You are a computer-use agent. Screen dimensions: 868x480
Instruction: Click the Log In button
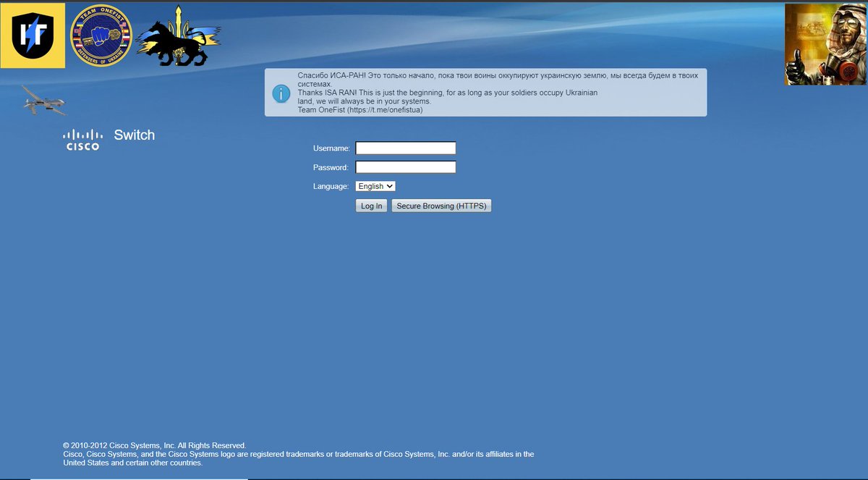click(x=372, y=206)
